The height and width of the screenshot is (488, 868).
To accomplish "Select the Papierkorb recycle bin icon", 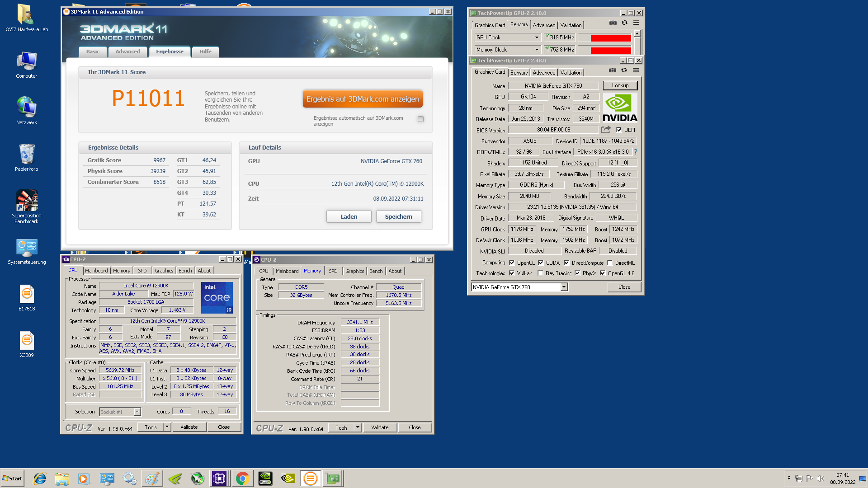I will (27, 158).
